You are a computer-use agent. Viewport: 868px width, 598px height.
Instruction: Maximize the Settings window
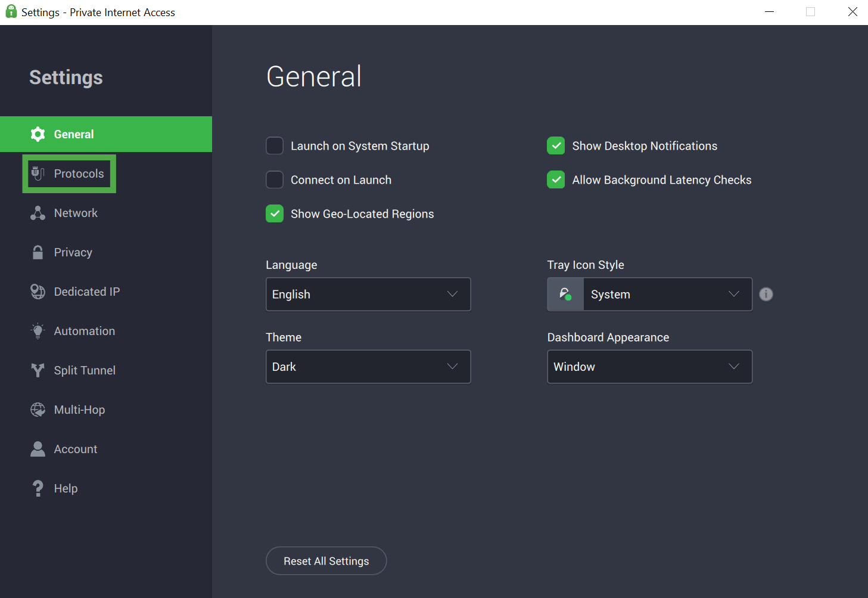point(810,12)
